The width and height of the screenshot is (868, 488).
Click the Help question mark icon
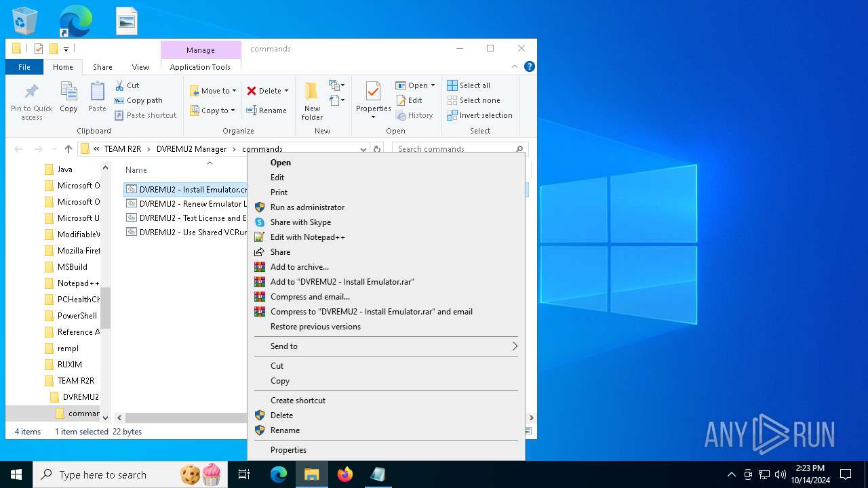[530, 66]
